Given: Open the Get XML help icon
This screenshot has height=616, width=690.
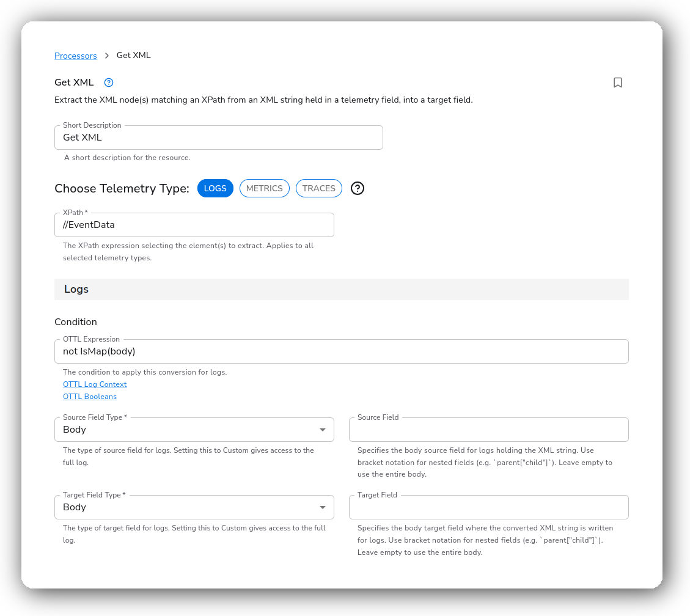Looking at the screenshot, I should (x=109, y=82).
